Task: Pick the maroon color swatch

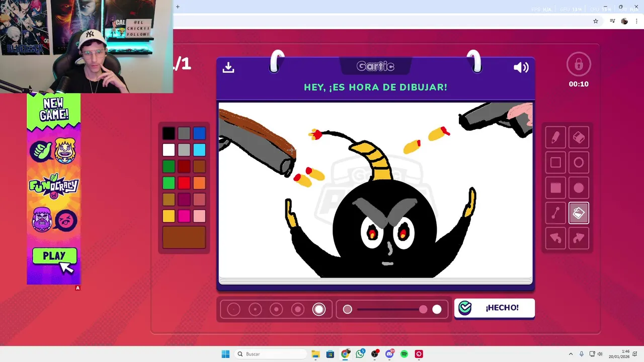Action: 184,200
